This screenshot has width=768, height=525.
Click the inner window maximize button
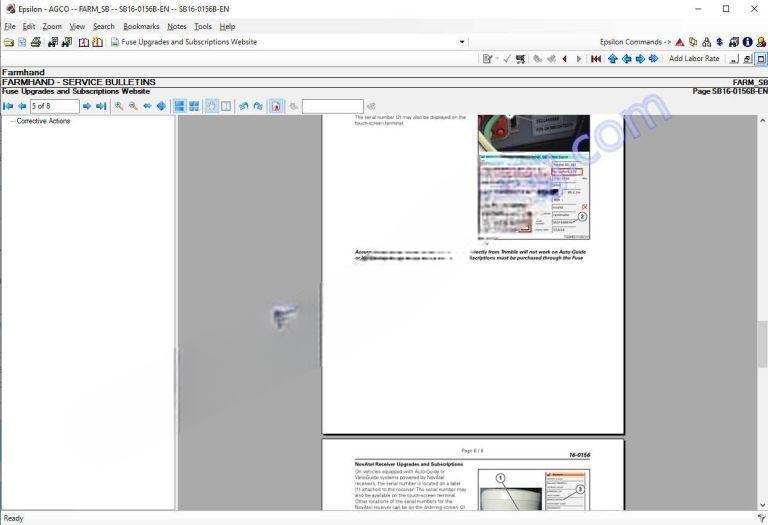[x=761, y=59]
